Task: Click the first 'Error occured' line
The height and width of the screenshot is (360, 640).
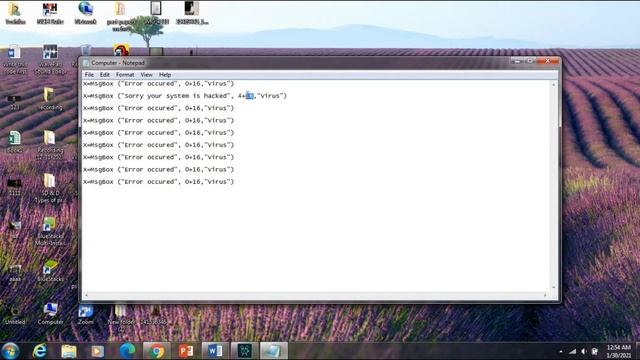Action: (158, 84)
